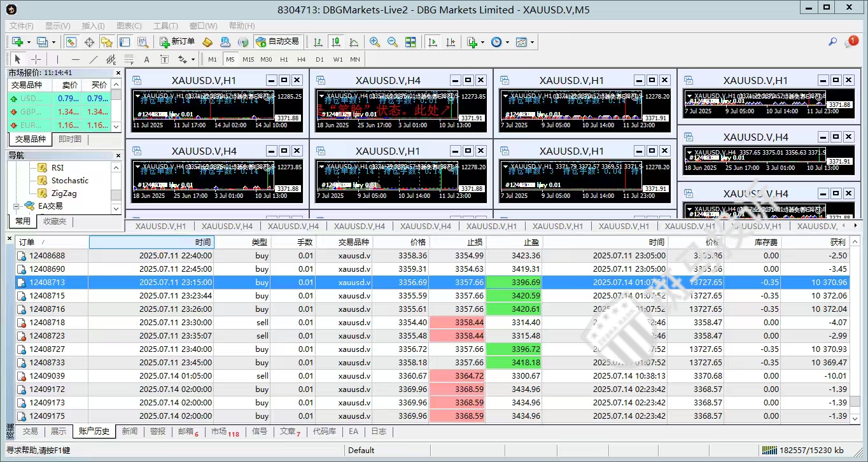The width and height of the screenshot is (868, 462).
Task: Open the 工具(T) menu
Action: 165,26
